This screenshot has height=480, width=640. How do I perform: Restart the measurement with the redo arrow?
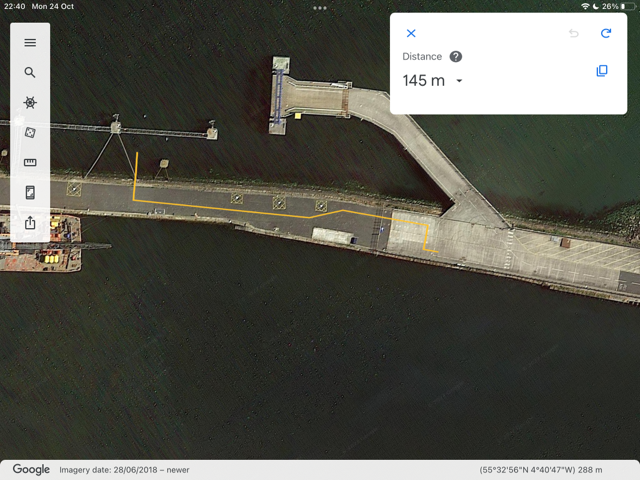point(605,34)
